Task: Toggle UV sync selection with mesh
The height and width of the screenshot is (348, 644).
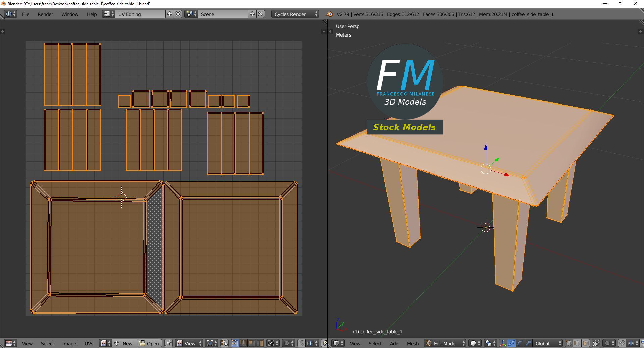Action: (x=225, y=343)
